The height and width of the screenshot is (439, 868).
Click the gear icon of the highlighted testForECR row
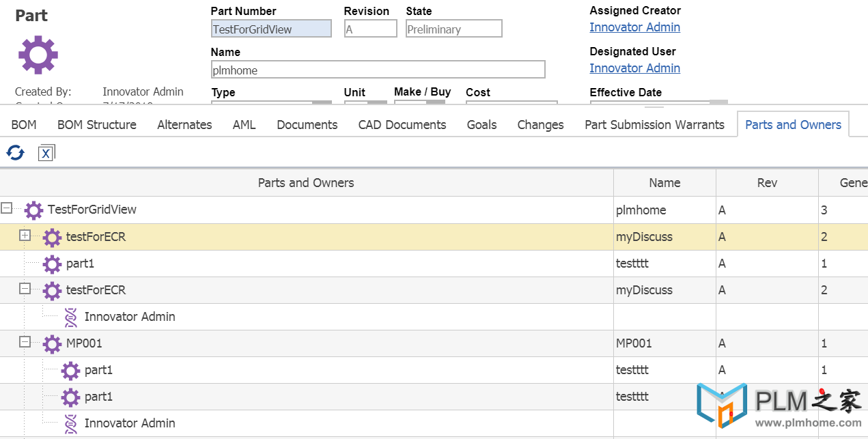coord(52,237)
